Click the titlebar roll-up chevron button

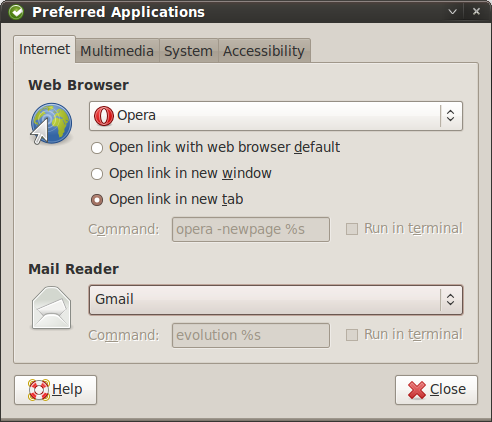452,12
